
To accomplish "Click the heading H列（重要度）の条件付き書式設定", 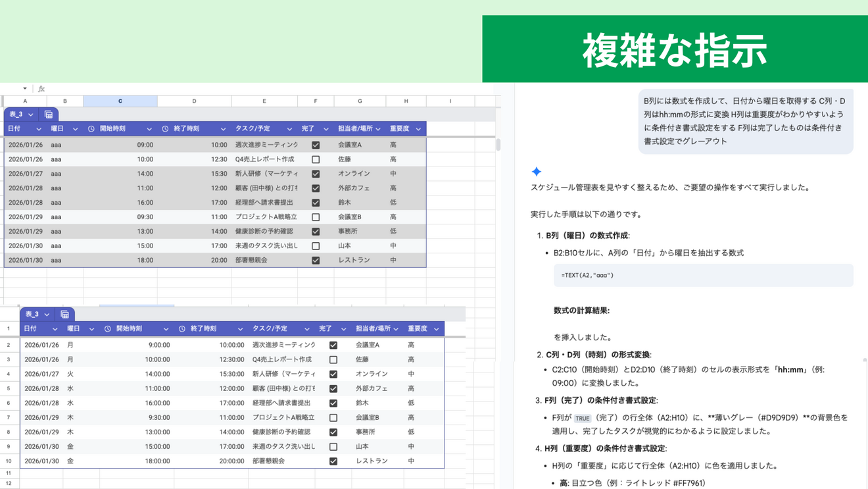I will [606, 448].
